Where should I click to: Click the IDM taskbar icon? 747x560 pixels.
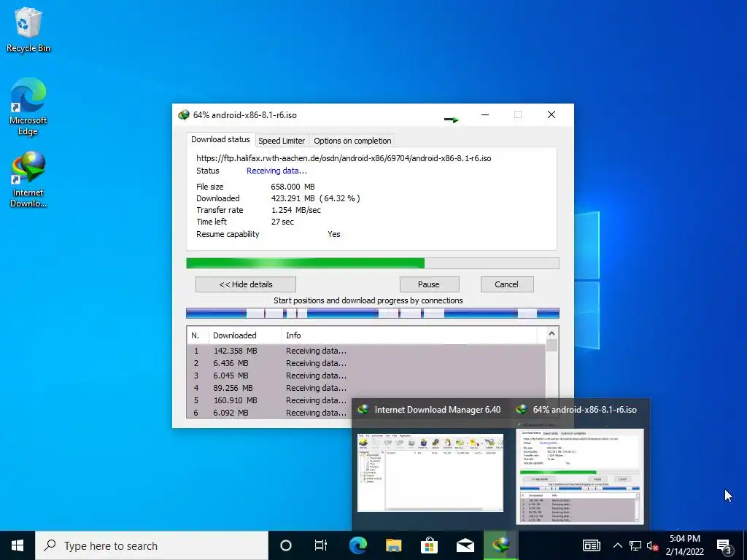[500, 545]
